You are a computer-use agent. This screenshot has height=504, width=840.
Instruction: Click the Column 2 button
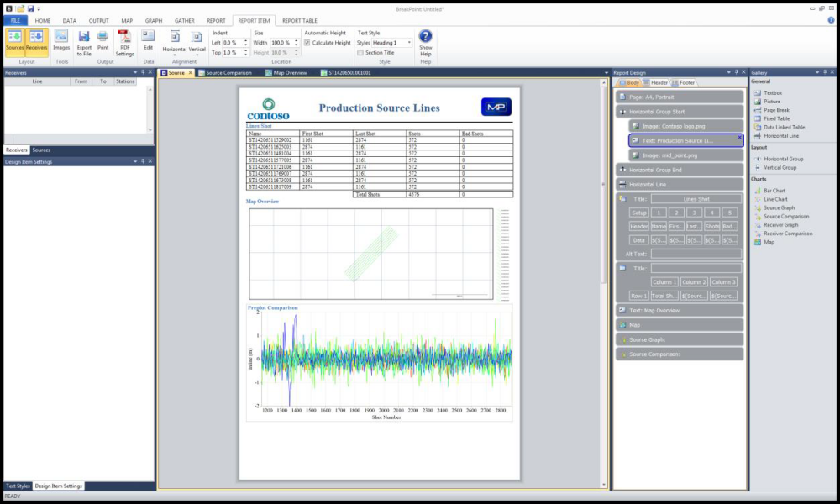click(694, 282)
